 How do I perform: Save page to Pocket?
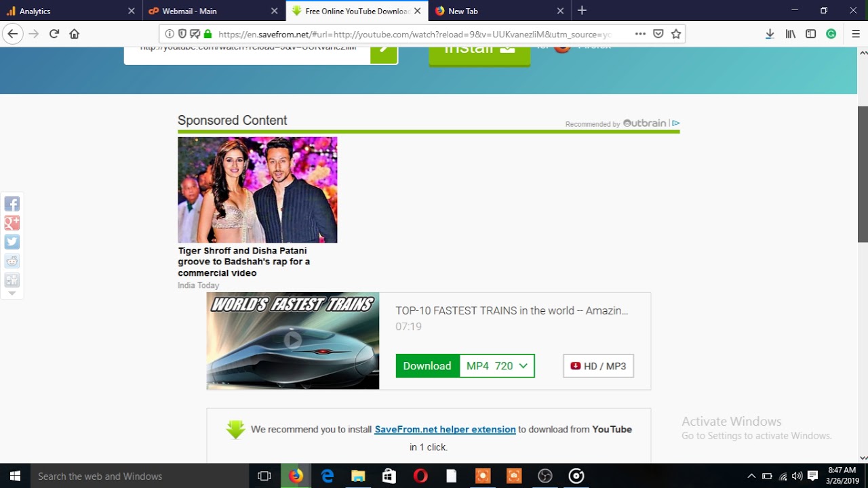[x=658, y=34]
